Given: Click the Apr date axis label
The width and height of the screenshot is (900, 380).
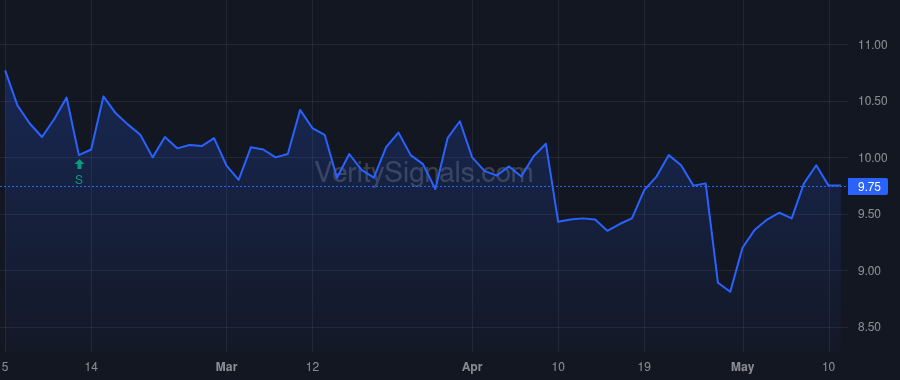Looking at the screenshot, I should (472, 366).
